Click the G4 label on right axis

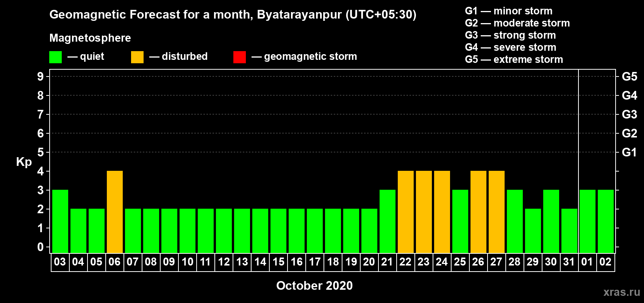click(629, 95)
